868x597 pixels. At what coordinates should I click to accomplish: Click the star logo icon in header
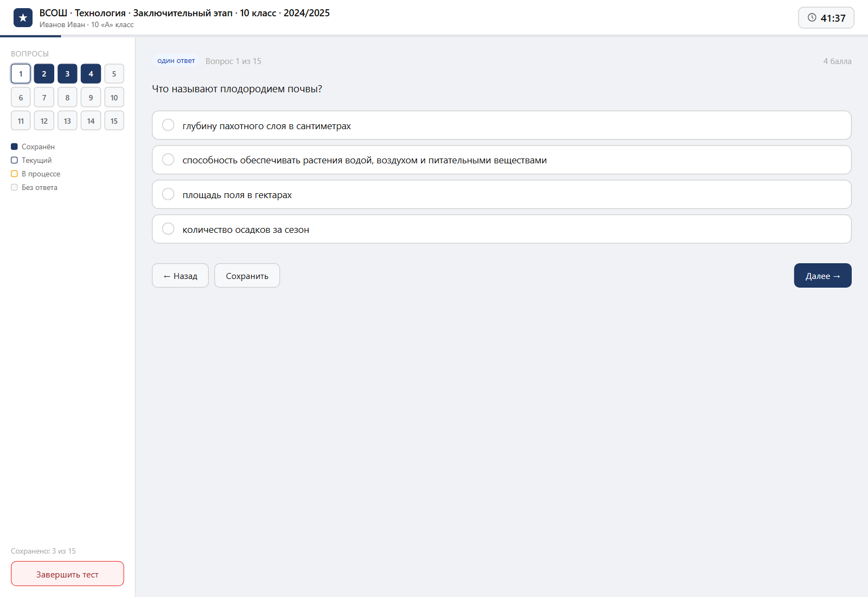coord(23,18)
